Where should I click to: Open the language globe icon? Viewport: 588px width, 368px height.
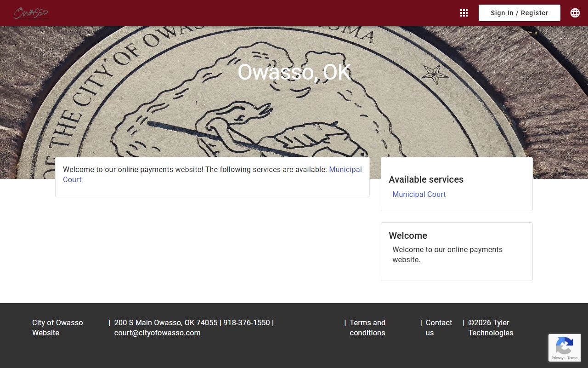click(x=575, y=13)
